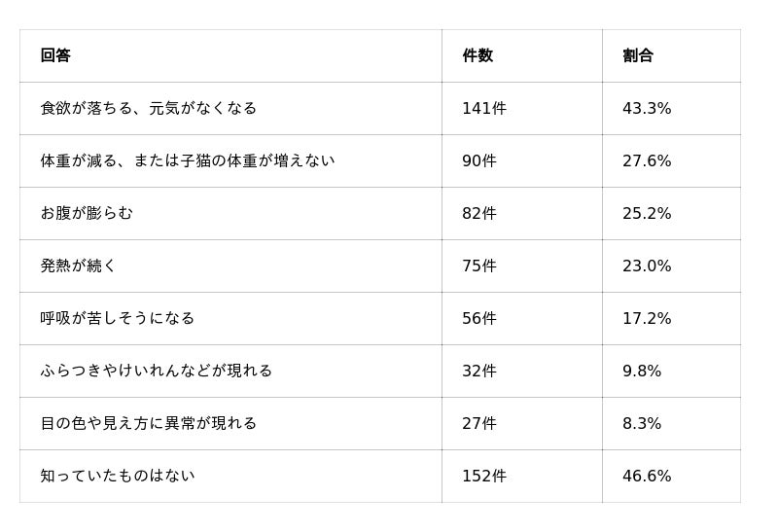Click the 32件 count cell
778x532 pixels.
tap(479, 371)
